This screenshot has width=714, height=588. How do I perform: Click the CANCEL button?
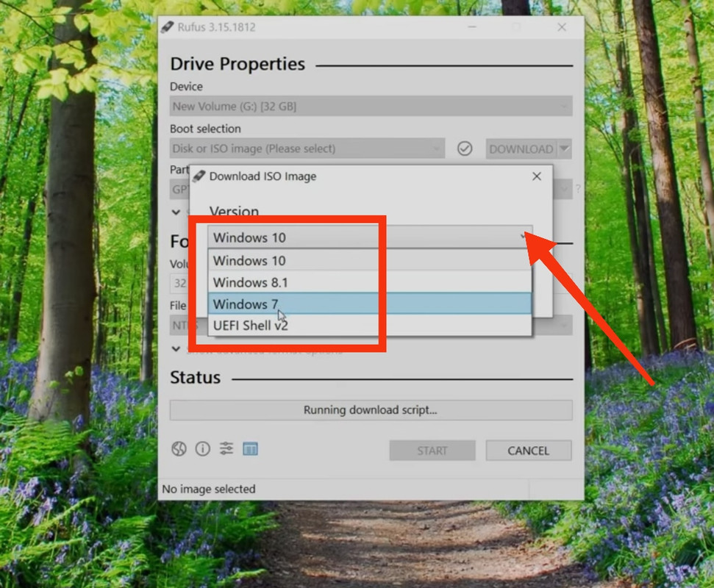pos(528,451)
